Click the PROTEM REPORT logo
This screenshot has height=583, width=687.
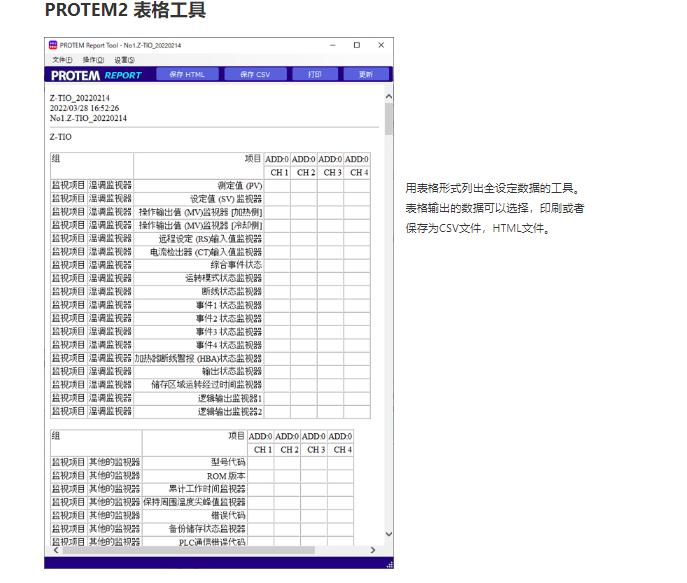[x=96, y=75]
